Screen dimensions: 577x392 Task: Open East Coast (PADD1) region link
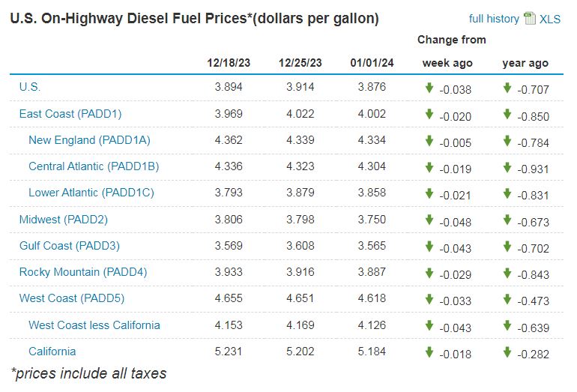tap(70, 114)
